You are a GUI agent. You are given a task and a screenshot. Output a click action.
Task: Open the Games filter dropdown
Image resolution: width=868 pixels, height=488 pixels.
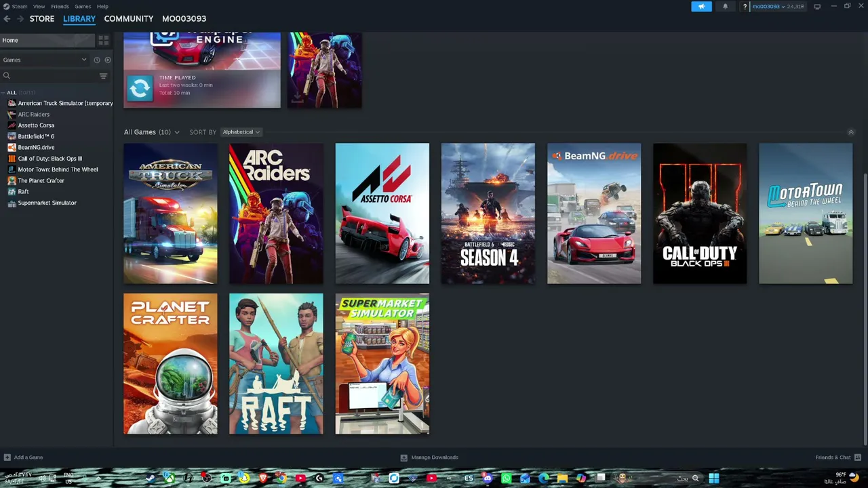[x=45, y=60]
